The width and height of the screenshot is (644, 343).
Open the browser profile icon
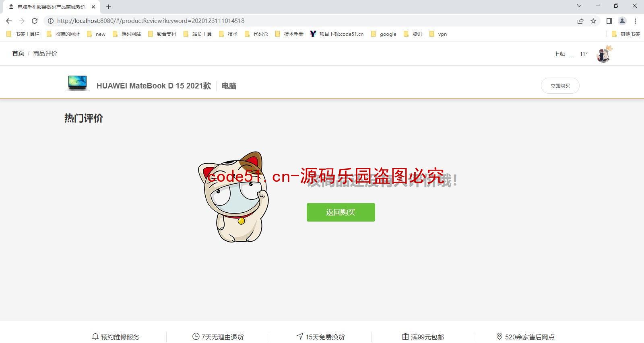[622, 21]
